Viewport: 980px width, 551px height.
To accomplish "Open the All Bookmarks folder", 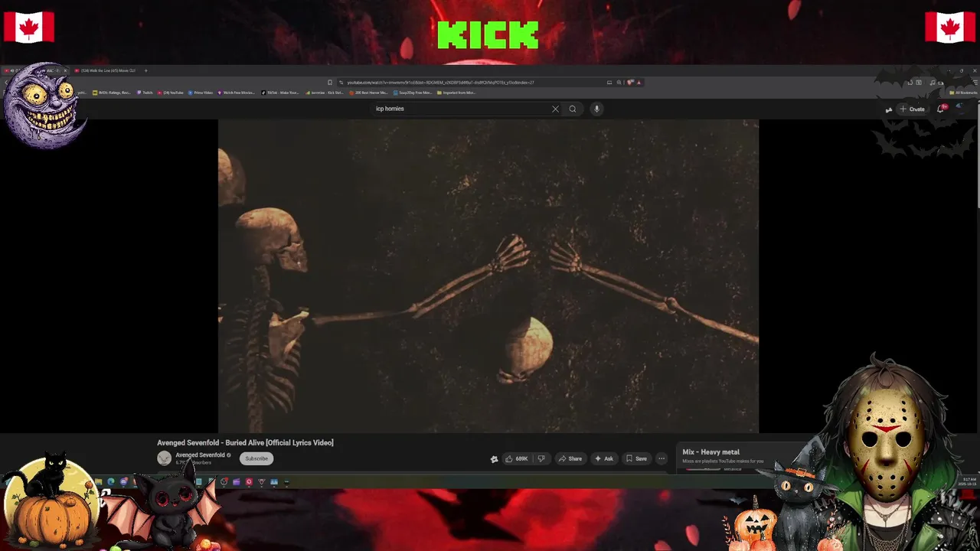I will tap(963, 93).
